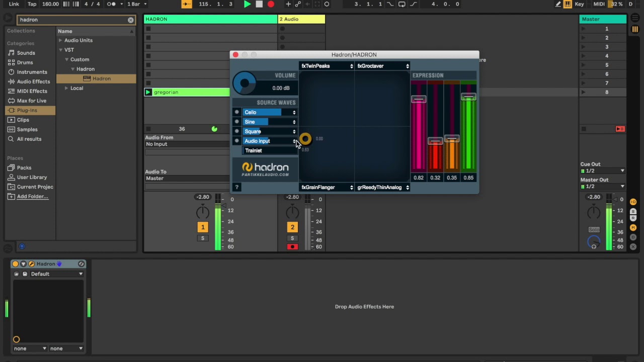
Task: Click the MIDI arrangement overdub plus icon
Action: point(288,4)
